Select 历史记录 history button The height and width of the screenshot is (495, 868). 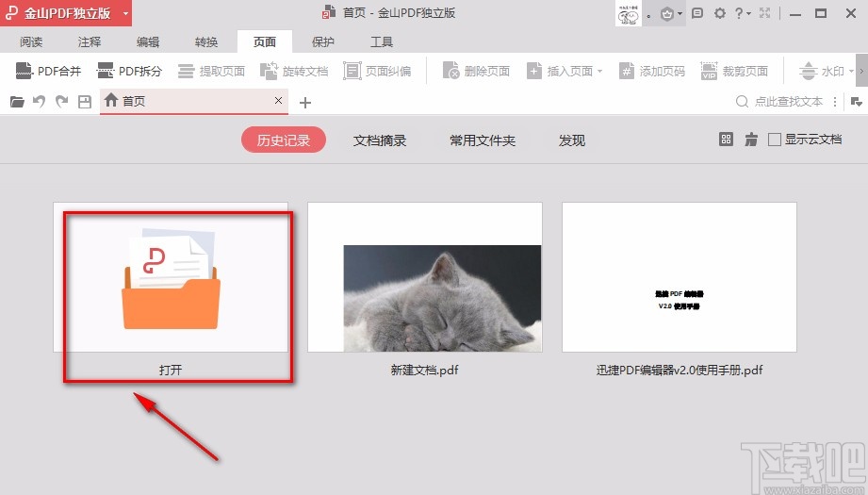(x=284, y=140)
